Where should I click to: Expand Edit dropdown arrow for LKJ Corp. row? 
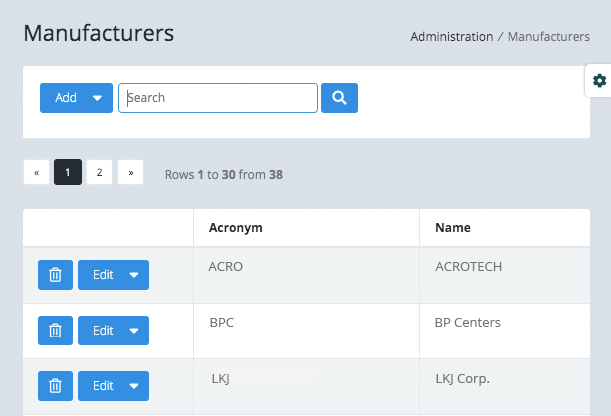[134, 386]
